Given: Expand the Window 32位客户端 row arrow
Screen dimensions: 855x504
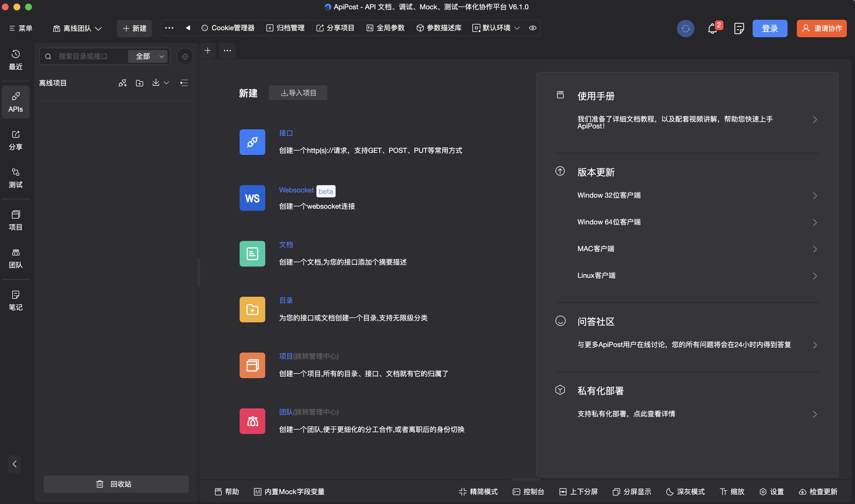Looking at the screenshot, I should pyautogui.click(x=815, y=196).
